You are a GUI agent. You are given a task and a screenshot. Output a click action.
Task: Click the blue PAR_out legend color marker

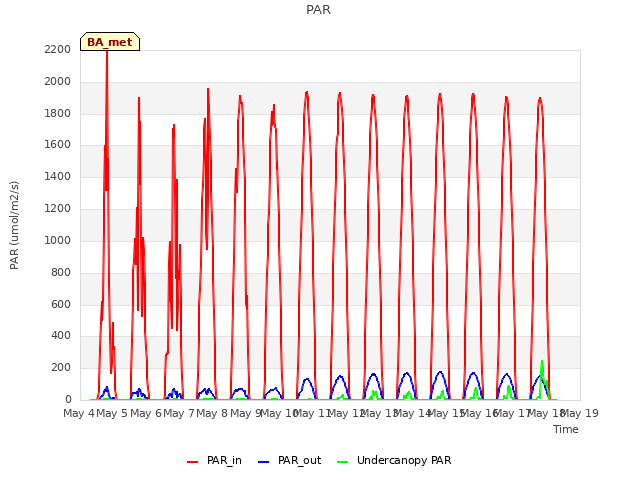click(264, 462)
